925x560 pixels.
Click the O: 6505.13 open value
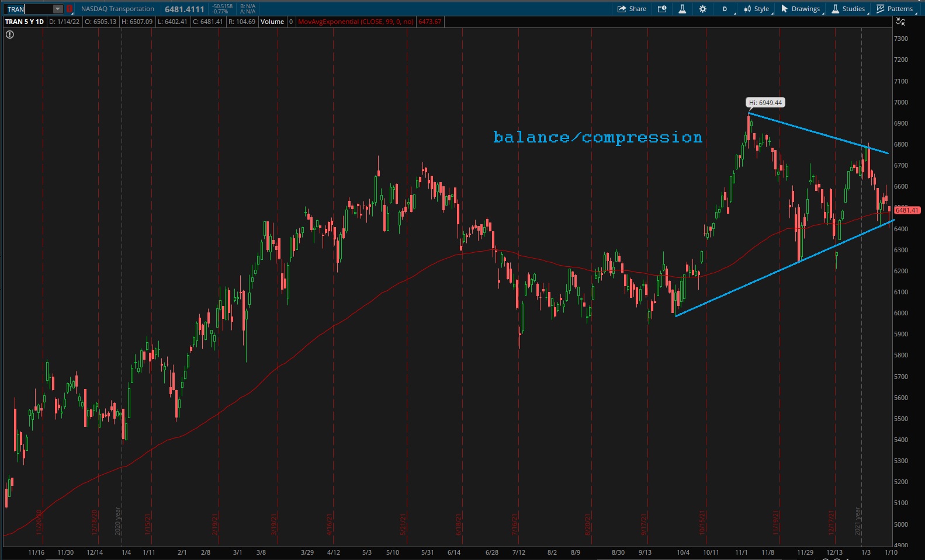(101, 22)
